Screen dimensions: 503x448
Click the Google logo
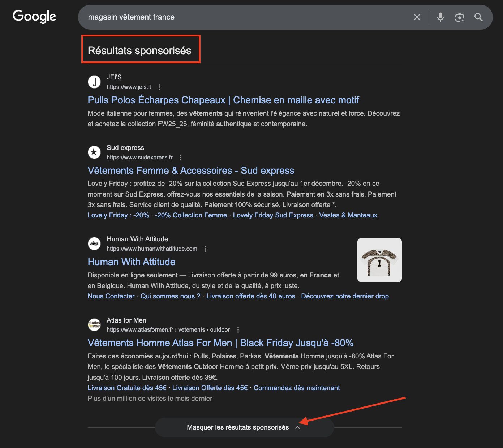34,17
